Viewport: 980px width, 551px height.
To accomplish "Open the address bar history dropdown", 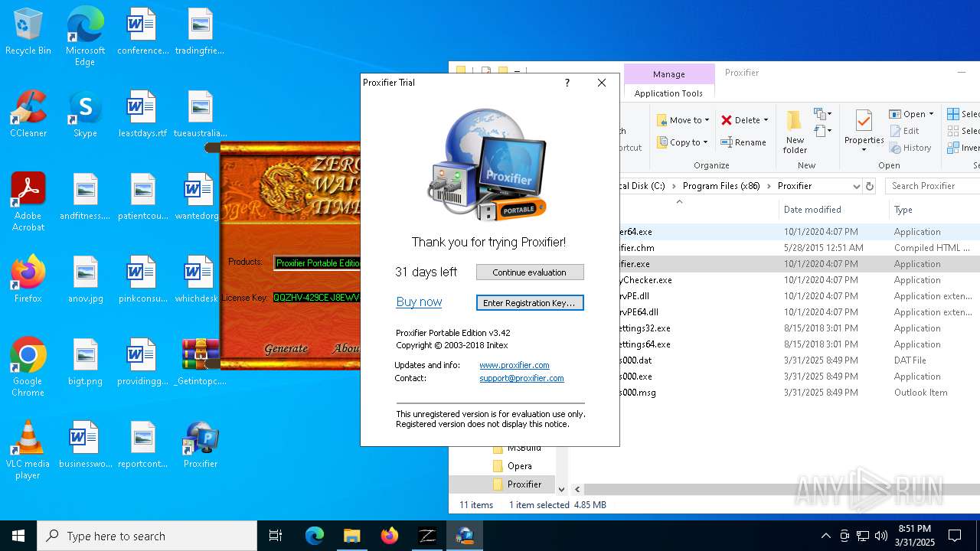I will pyautogui.click(x=856, y=186).
